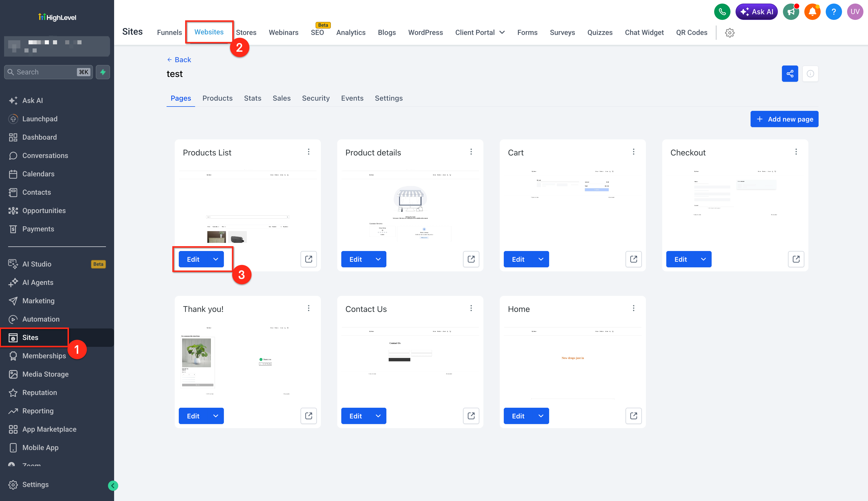
Task: Go to Automation in the sidebar
Action: (40, 319)
